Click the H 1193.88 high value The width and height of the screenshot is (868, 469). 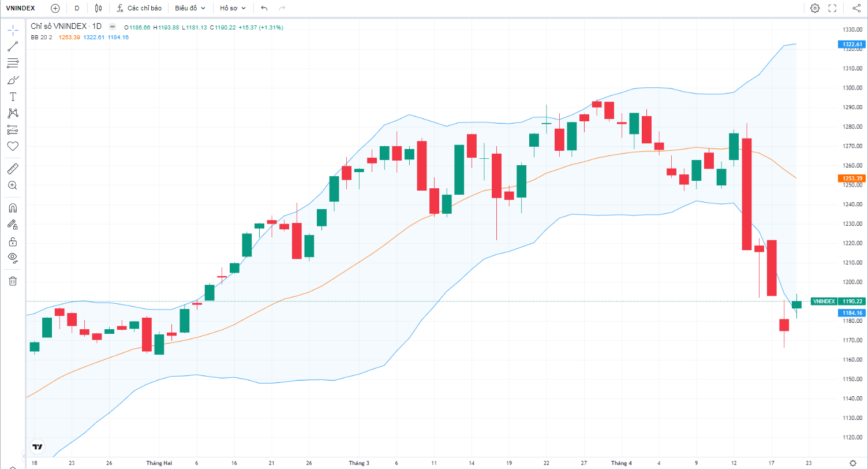click(166, 27)
